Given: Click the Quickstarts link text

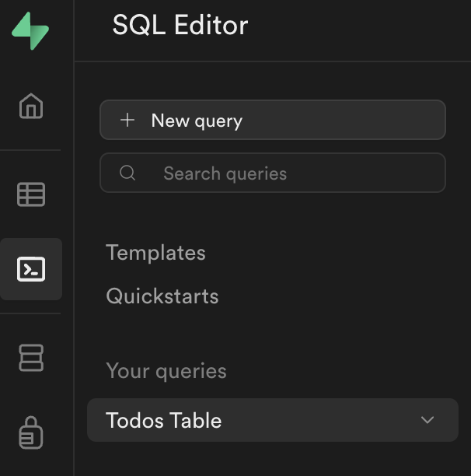Looking at the screenshot, I should (x=162, y=296).
